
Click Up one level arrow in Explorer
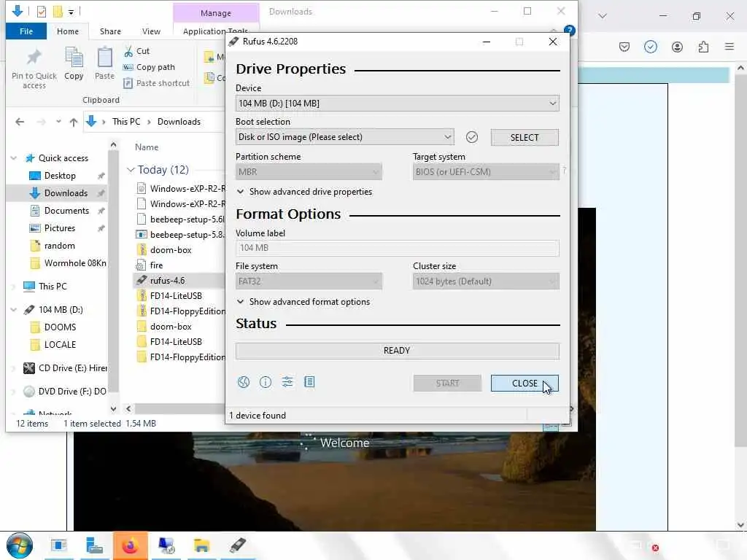(74, 122)
